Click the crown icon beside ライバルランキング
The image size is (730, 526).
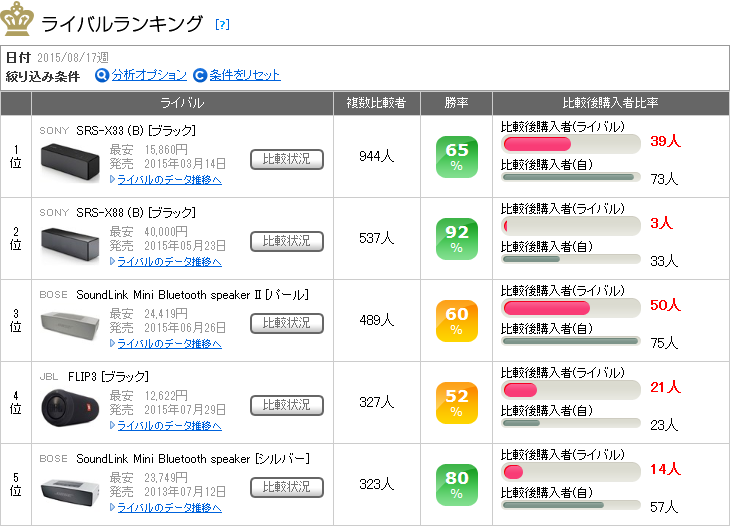(18, 22)
